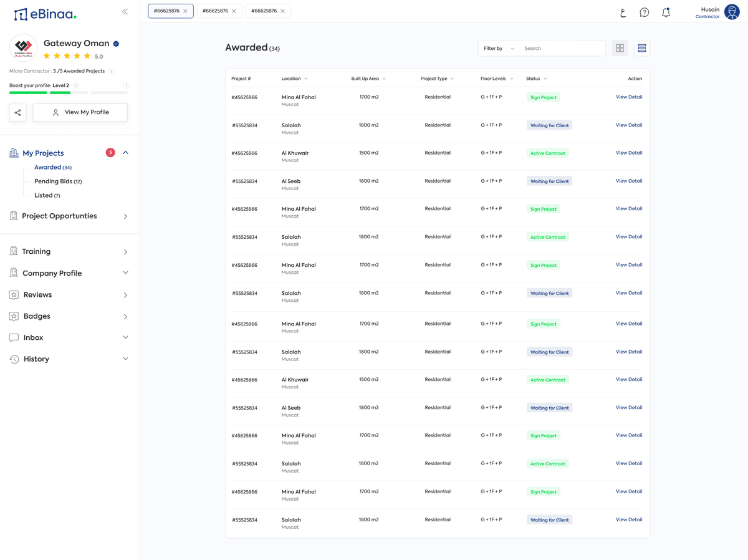Screen dimensions: 748x560
Task: Click first Waiting for Client status badge
Action: (x=549, y=125)
